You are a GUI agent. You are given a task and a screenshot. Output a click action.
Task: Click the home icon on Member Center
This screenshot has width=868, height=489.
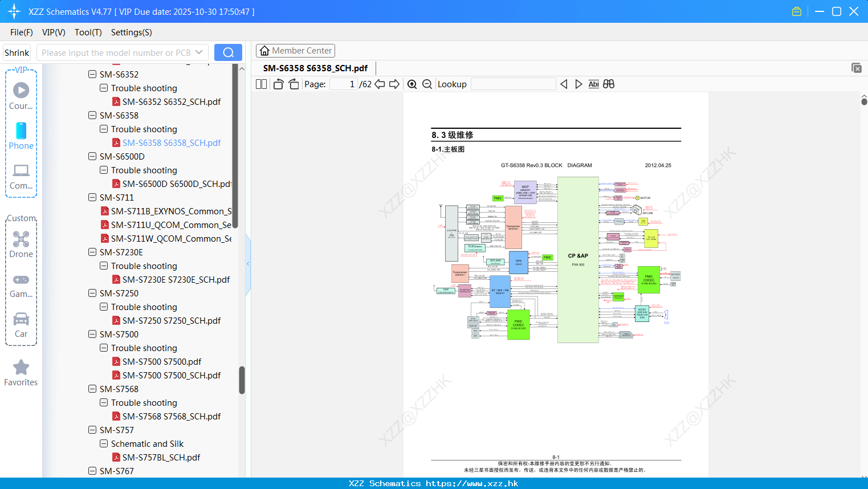click(264, 51)
